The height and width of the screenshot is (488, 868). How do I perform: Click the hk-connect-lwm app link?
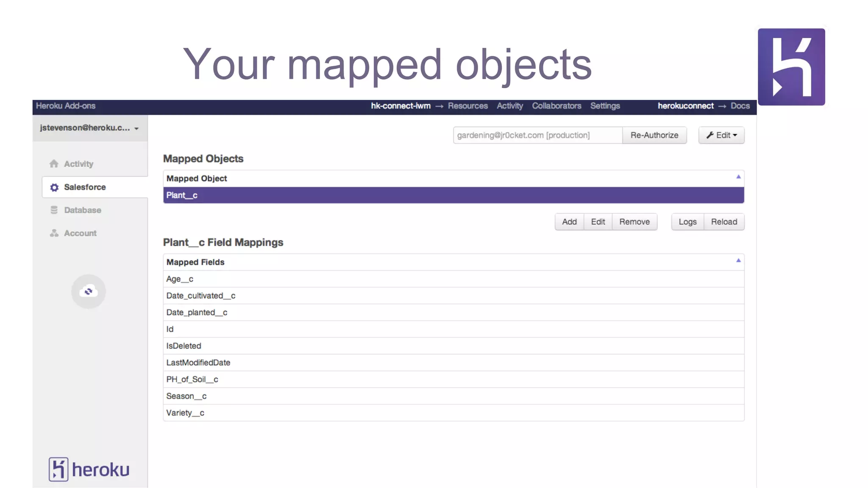coord(401,106)
